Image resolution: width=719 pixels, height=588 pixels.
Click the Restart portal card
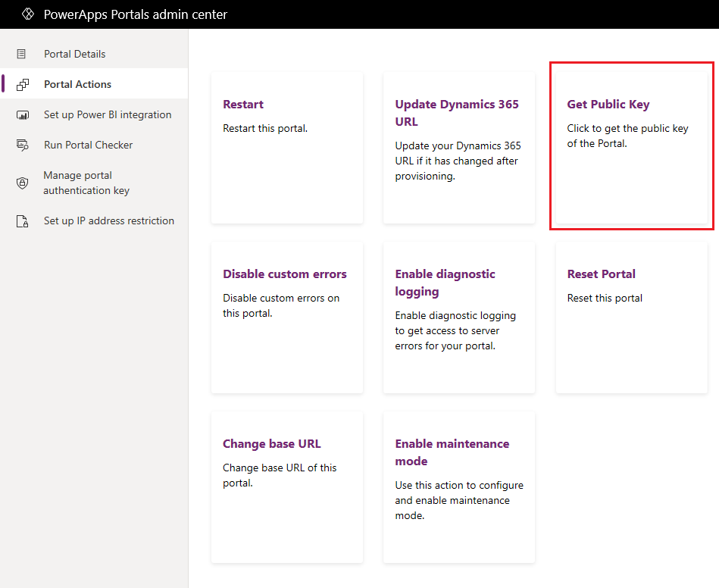pos(287,148)
